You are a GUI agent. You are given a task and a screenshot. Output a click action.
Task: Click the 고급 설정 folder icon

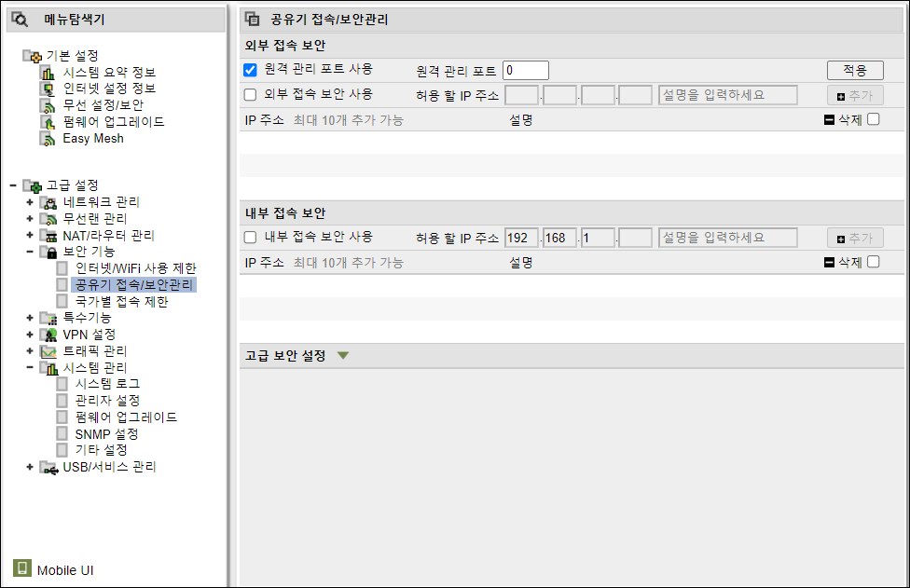(33, 185)
